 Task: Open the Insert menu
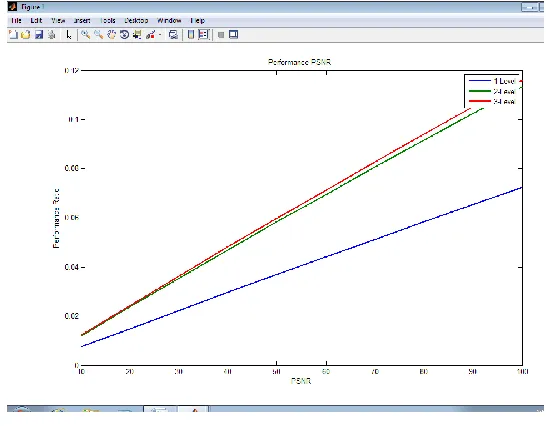82,21
